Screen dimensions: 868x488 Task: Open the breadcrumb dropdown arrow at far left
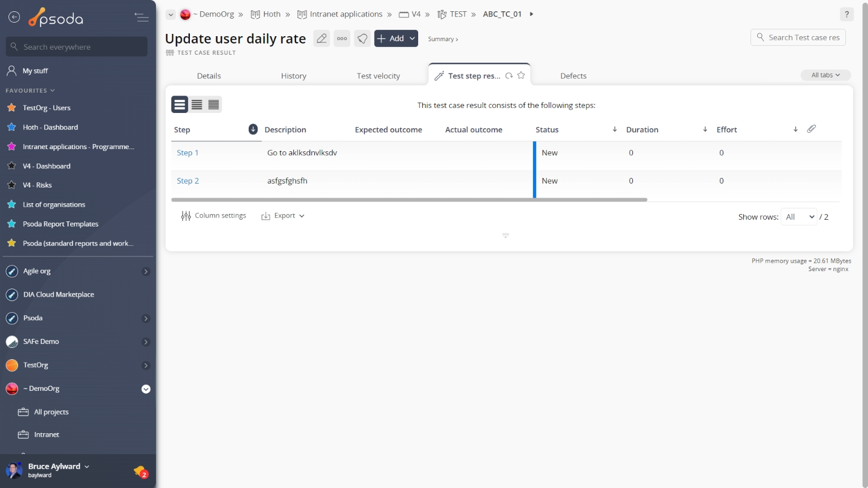tap(171, 15)
